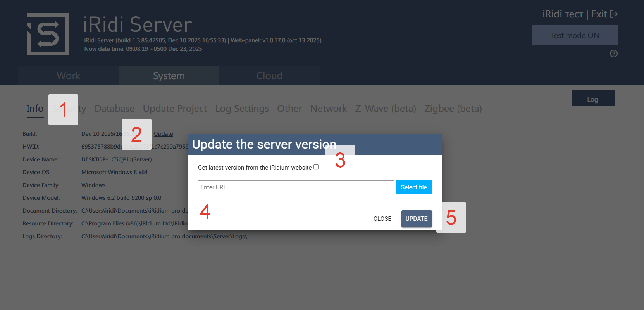This screenshot has width=644, height=310.
Task: Click Windows 6.2 build 9200 sp 0.0 value
Action: tap(121, 198)
